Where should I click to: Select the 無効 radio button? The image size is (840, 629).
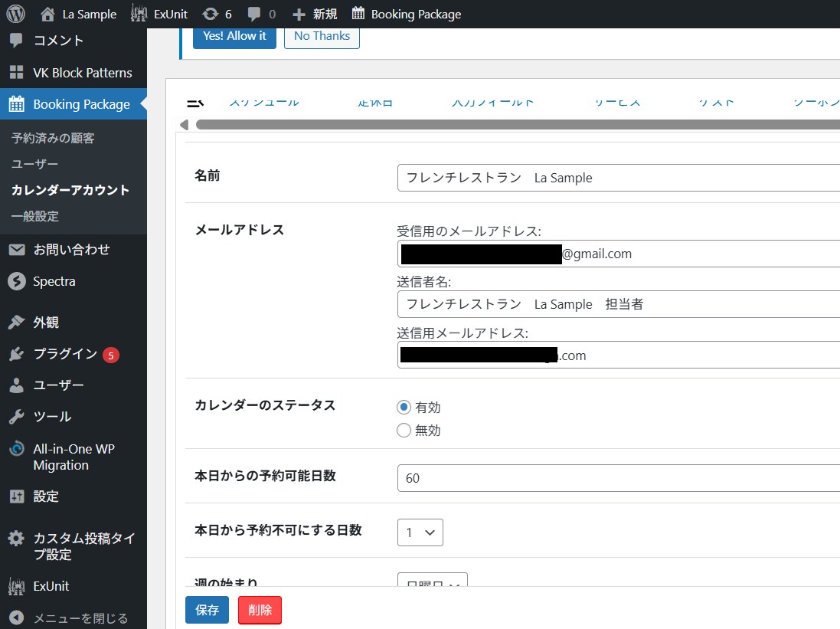[404, 431]
